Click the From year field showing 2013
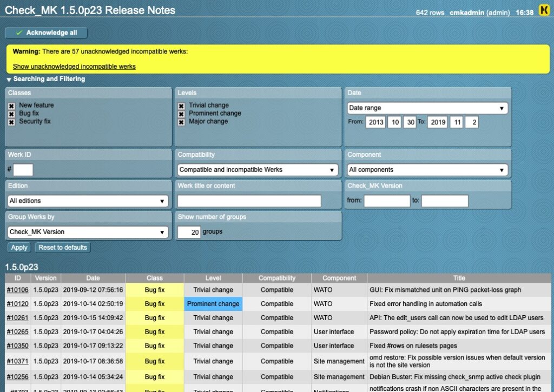The width and height of the screenshot is (554, 392). click(375, 122)
